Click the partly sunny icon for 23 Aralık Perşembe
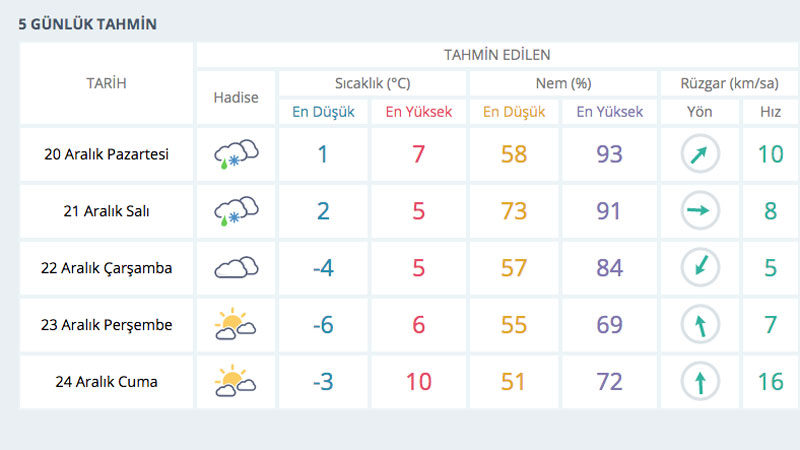 pos(236,325)
